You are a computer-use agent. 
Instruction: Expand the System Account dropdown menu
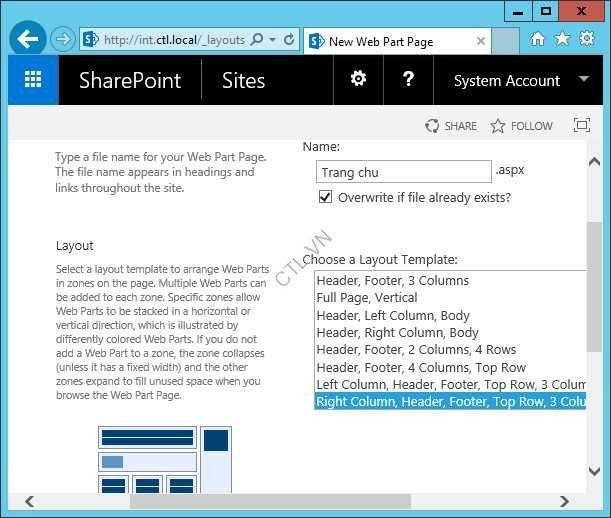583,80
